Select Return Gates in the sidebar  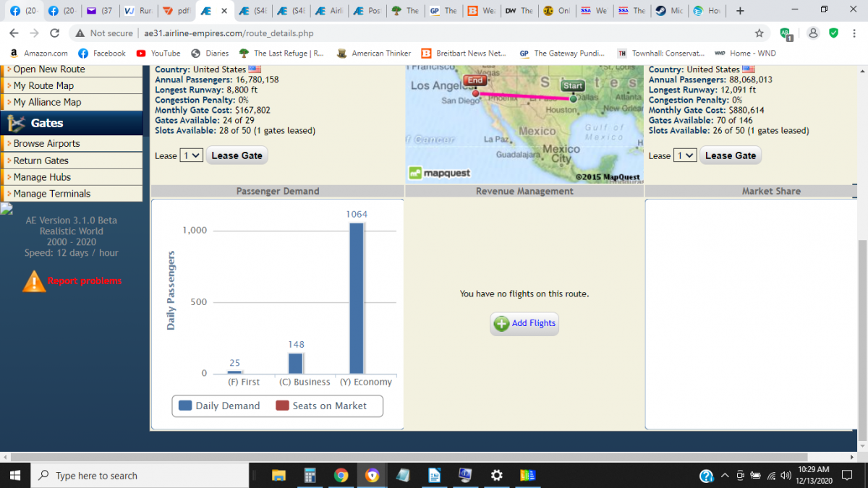[x=72, y=160]
